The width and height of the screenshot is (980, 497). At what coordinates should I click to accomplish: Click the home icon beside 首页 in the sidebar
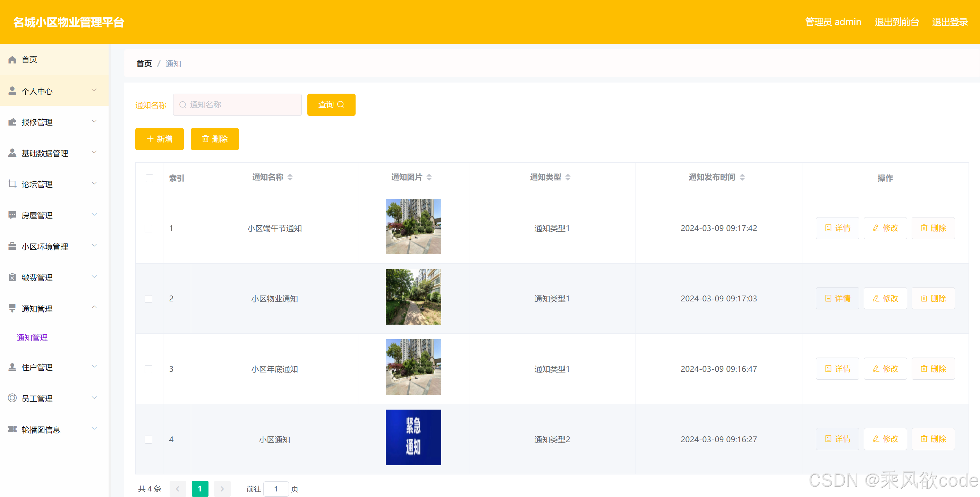(x=12, y=60)
